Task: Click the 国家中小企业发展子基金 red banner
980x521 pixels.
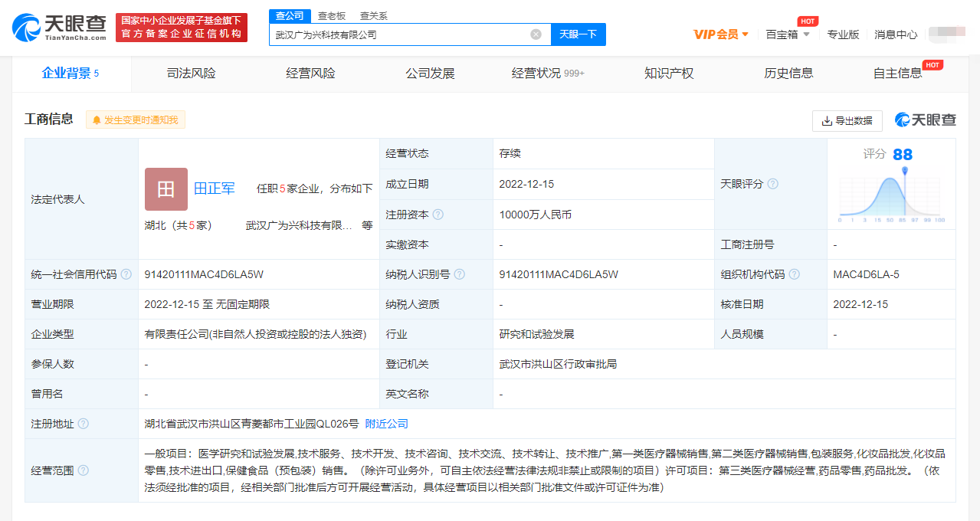Action: 182,28
